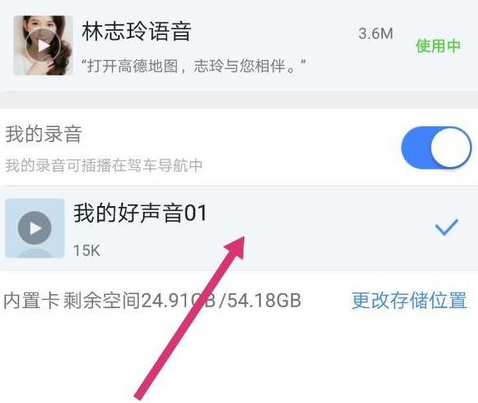This screenshot has height=403, width=478.
Task: Tap the 15K recording size label
Action: coord(87,250)
